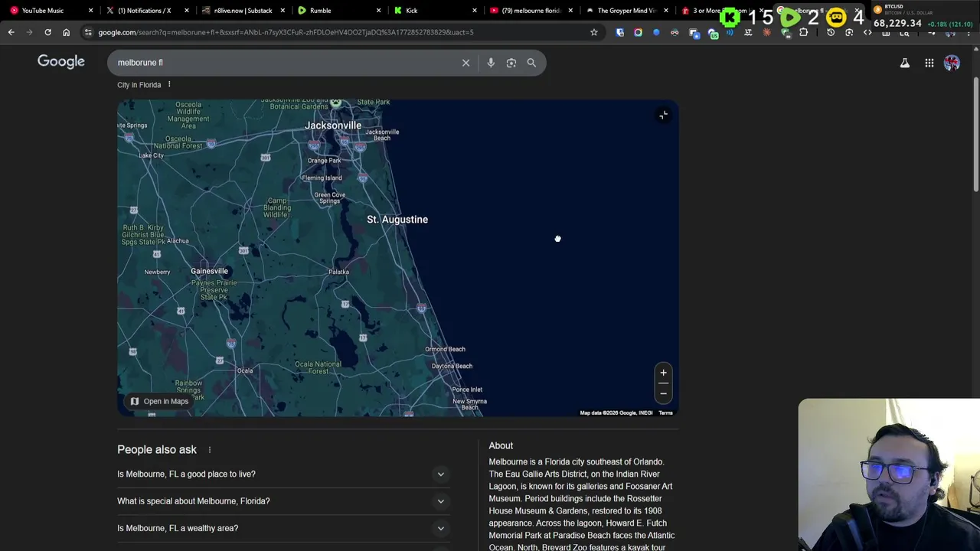Click Open in Maps button

159,401
